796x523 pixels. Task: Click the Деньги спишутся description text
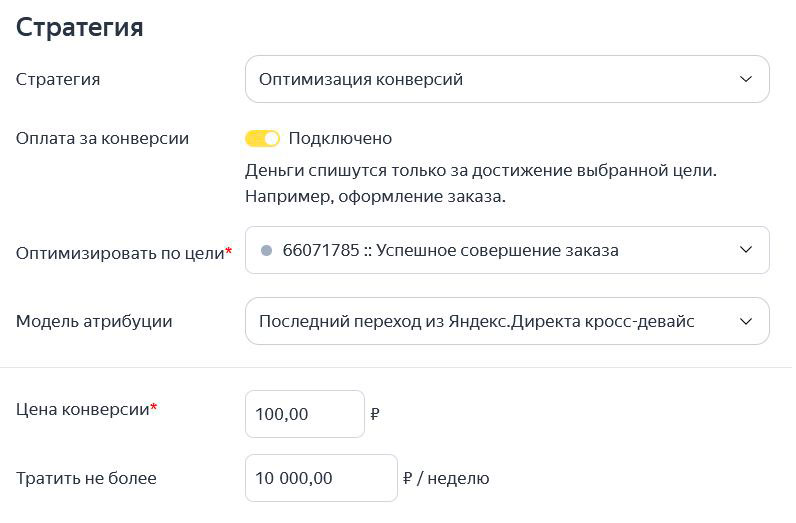[481, 183]
